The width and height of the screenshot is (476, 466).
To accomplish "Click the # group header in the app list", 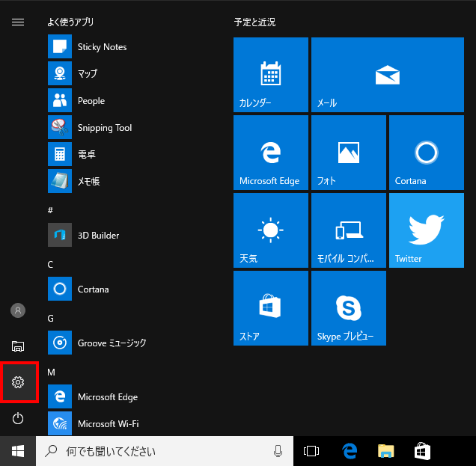I will [x=50, y=210].
